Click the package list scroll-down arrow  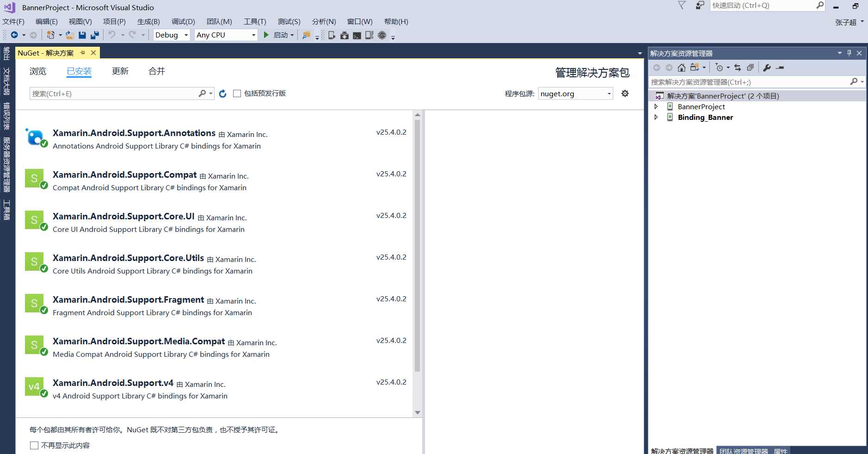(x=418, y=412)
